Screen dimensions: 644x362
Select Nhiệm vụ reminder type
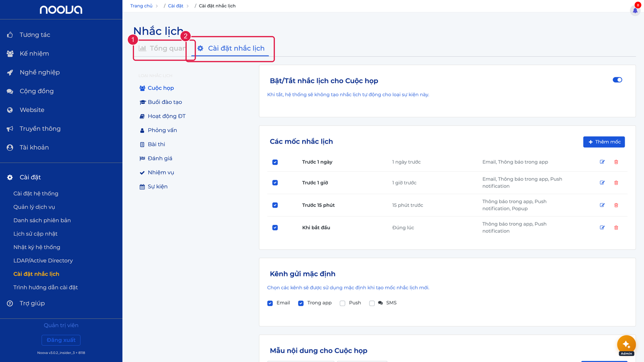tap(157, 173)
